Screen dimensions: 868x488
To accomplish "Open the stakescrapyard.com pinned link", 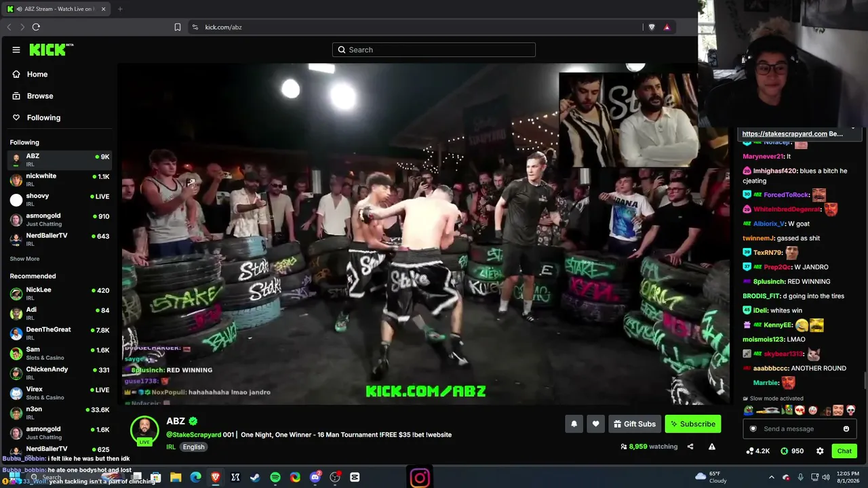I will (x=785, y=134).
